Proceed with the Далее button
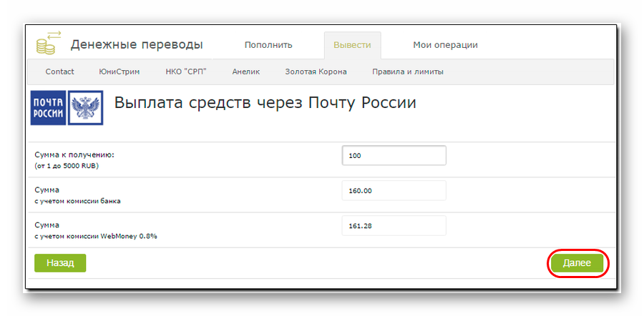Screen dimensions: 644x316 577,263
